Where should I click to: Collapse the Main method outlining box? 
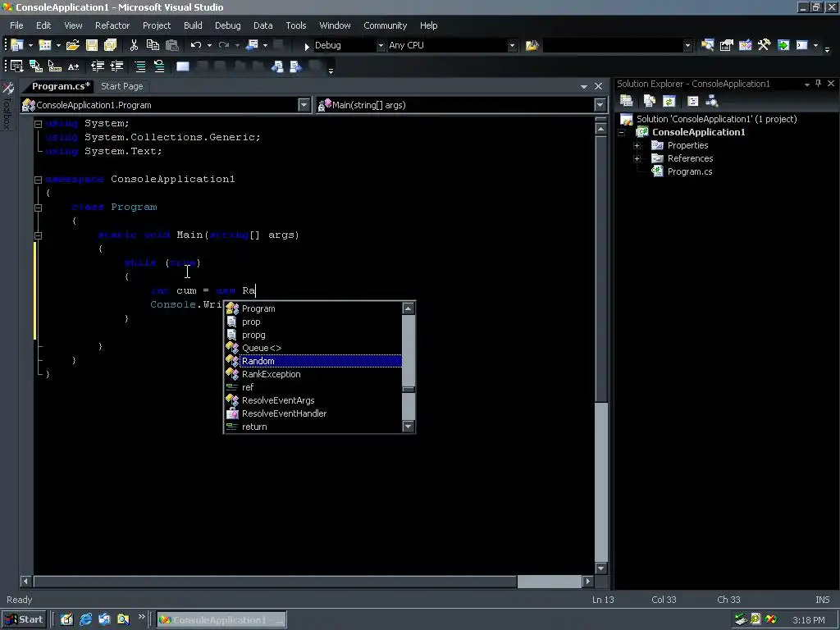point(38,235)
